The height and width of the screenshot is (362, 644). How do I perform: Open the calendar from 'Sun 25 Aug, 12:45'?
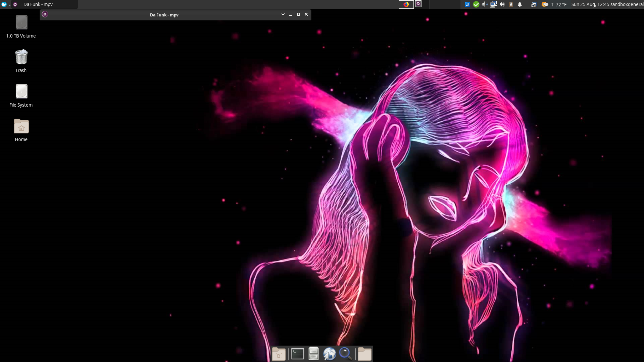(x=590, y=4)
